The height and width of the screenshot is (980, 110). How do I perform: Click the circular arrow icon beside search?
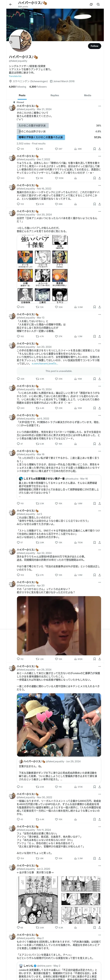(x=91, y=5)
